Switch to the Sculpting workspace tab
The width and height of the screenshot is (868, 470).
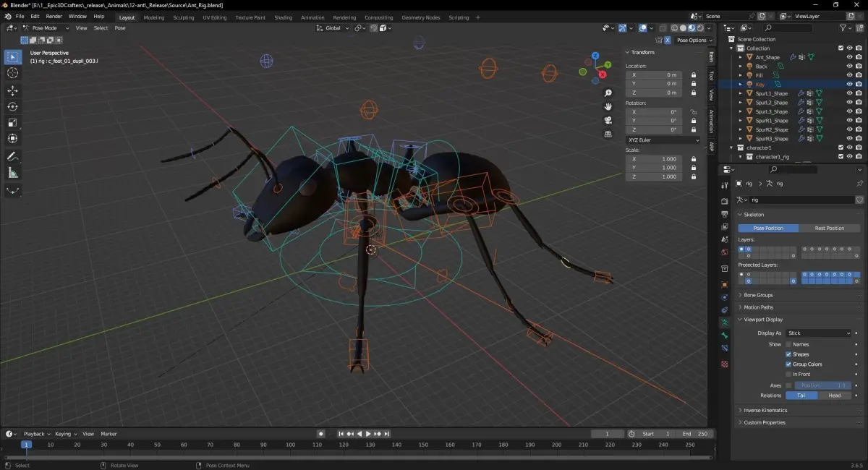(183, 17)
